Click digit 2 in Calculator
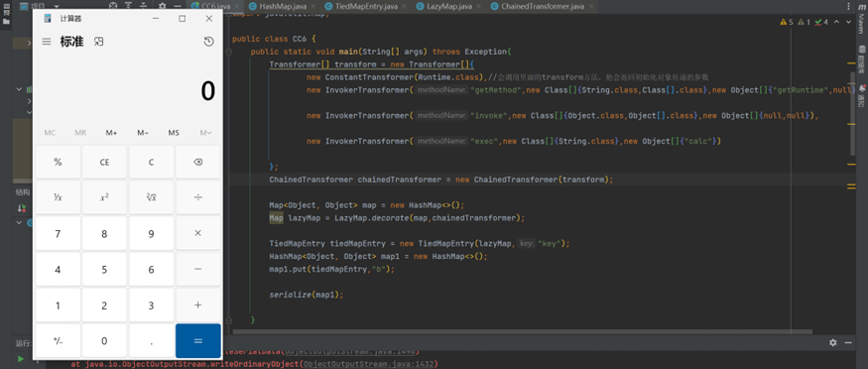This screenshot has width=868, height=369. pyautogui.click(x=104, y=305)
